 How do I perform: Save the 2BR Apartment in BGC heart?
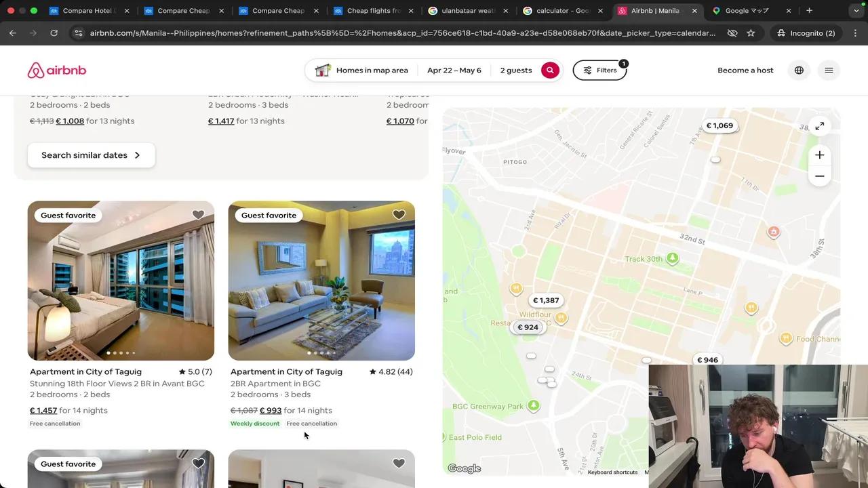click(x=399, y=215)
